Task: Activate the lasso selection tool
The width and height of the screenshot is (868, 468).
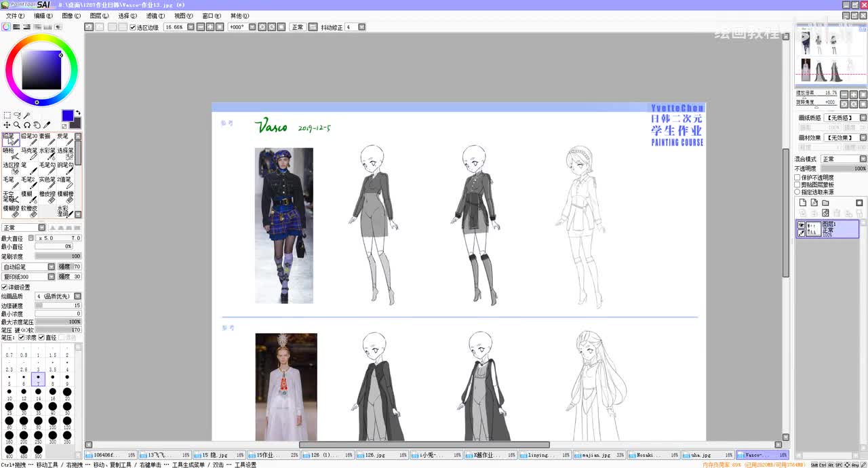Action: (x=17, y=115)
